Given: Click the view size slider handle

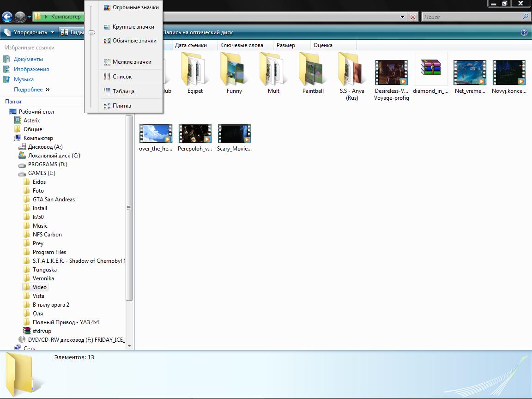Looking at the screenshot, I should (92, 32).
